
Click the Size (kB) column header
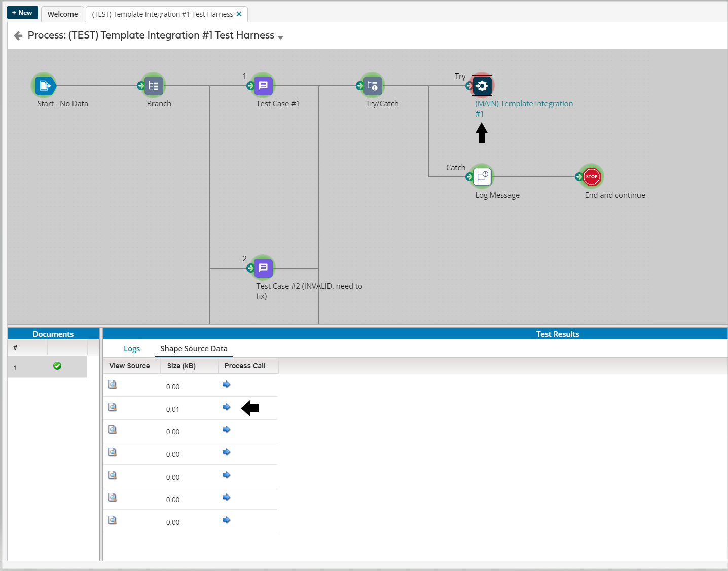181,366
